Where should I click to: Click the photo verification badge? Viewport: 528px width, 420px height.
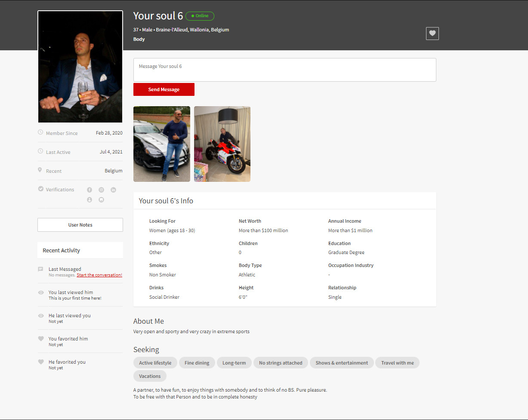tap(102, 200)
